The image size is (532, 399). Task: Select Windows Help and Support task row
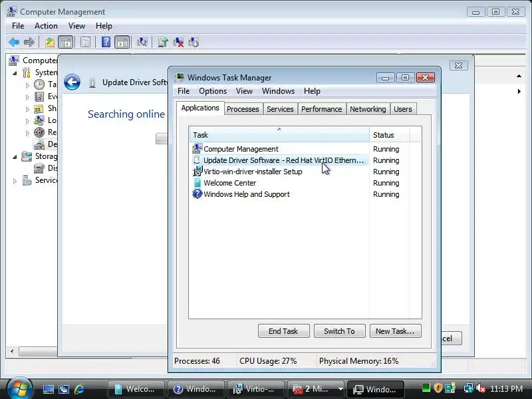click(x=279, y=194)
